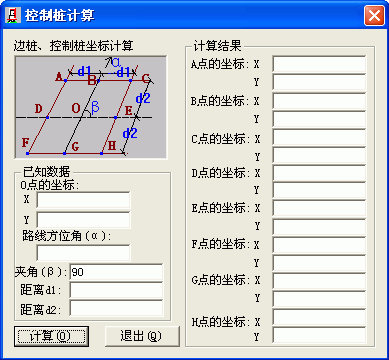Image resolution: width=389 pixels, height=360 pixels.
Task: Click the C点 Y result field
Action: point(319,155)
